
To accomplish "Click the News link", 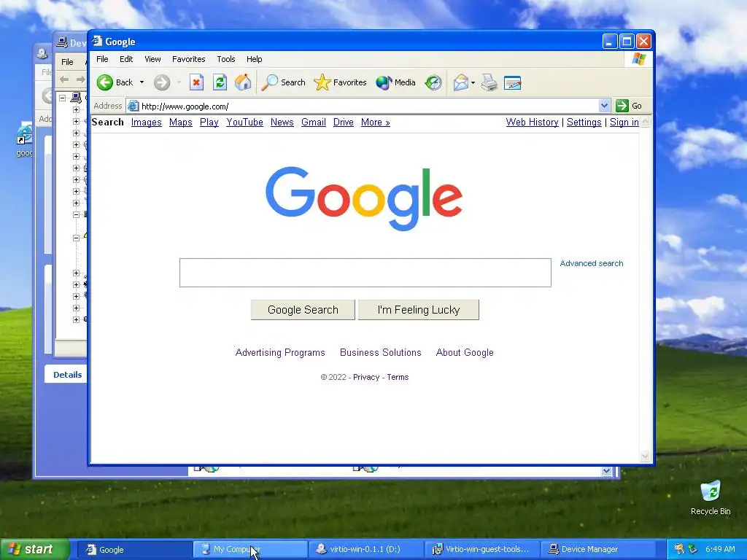I will pos(282,122).
